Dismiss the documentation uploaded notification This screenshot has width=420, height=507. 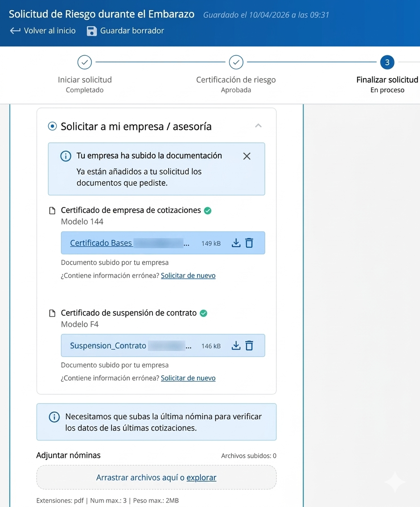pos(247,156)
